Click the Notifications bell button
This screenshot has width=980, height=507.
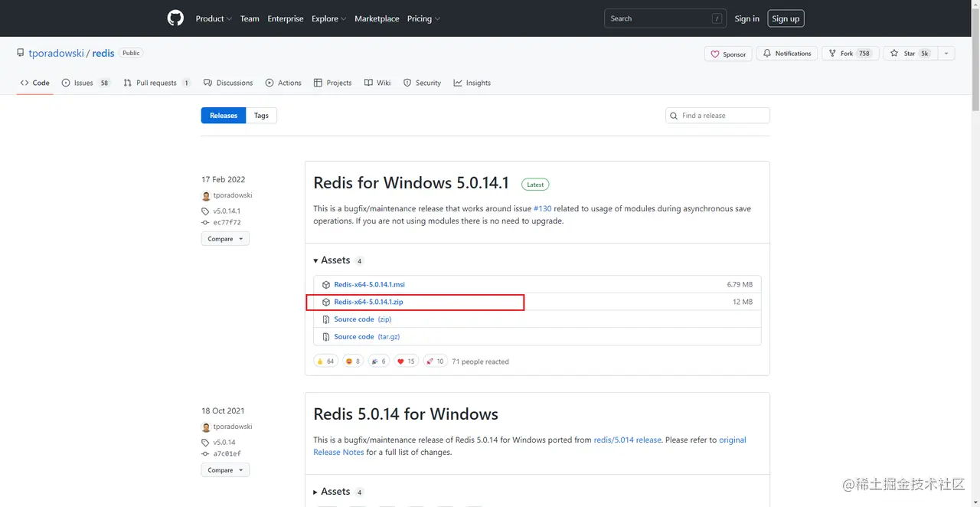click(786, 54)
